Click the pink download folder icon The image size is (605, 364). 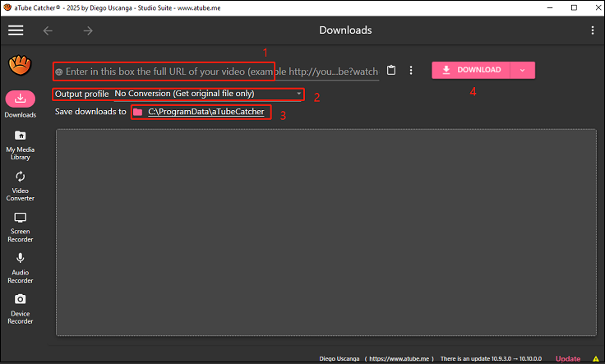click(x=138, y=112)
